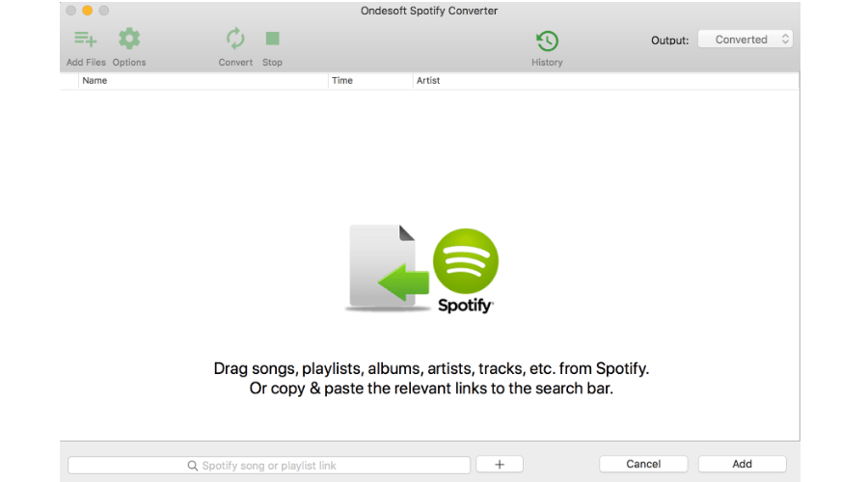Click the Stop square icon
This screenshot has height=482, width=868.
pos(272,39)
